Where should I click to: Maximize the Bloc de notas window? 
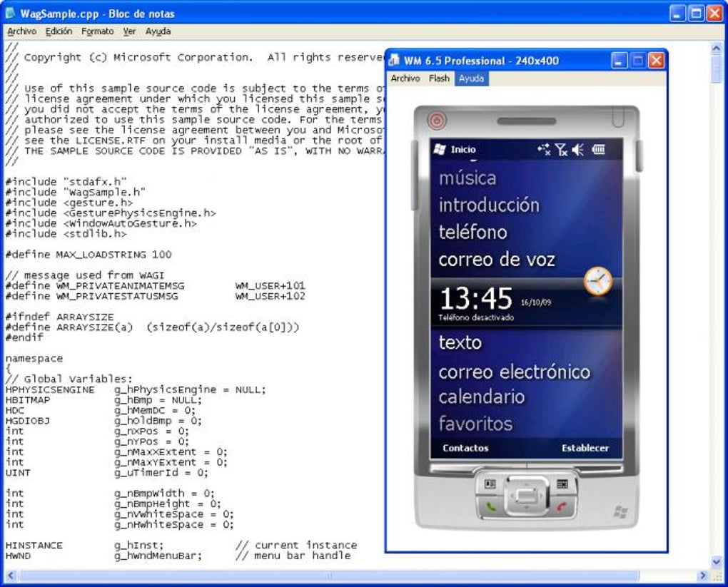(696, 14)
